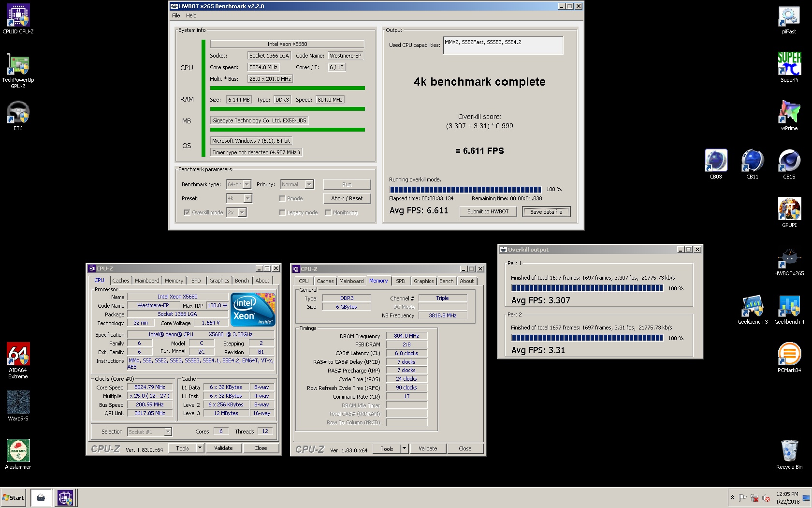The image size is (812, 508).
Task: Switch to Caches tab in left CPU-Z
Action: pos(121,281)
